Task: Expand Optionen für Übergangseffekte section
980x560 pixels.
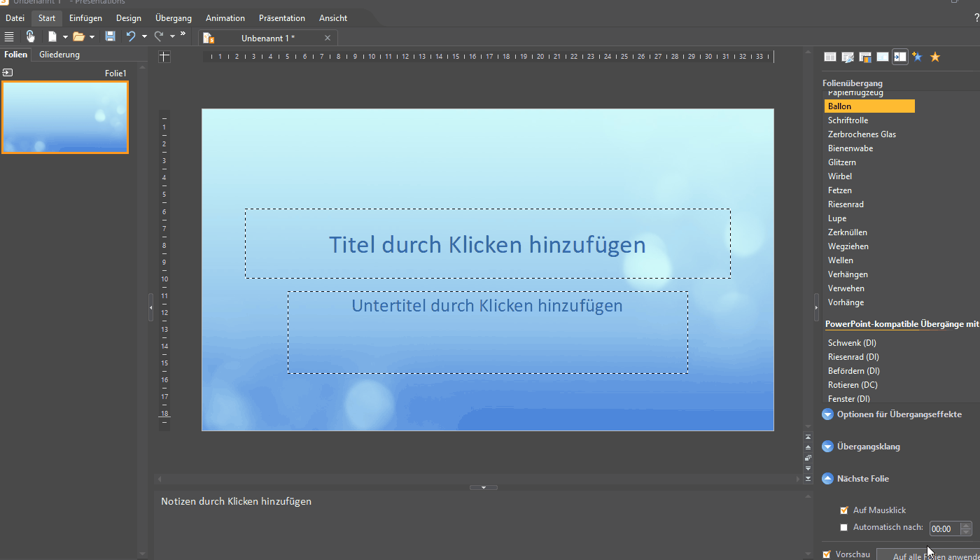Action: coord(827,414)
